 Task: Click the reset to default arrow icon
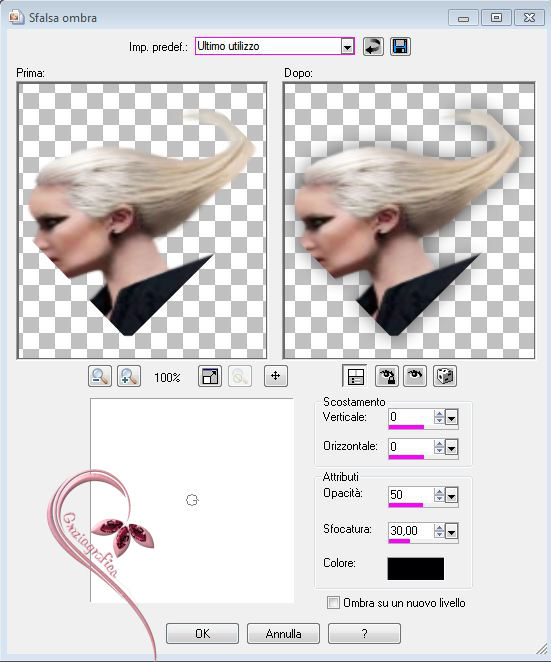[373, 46]
